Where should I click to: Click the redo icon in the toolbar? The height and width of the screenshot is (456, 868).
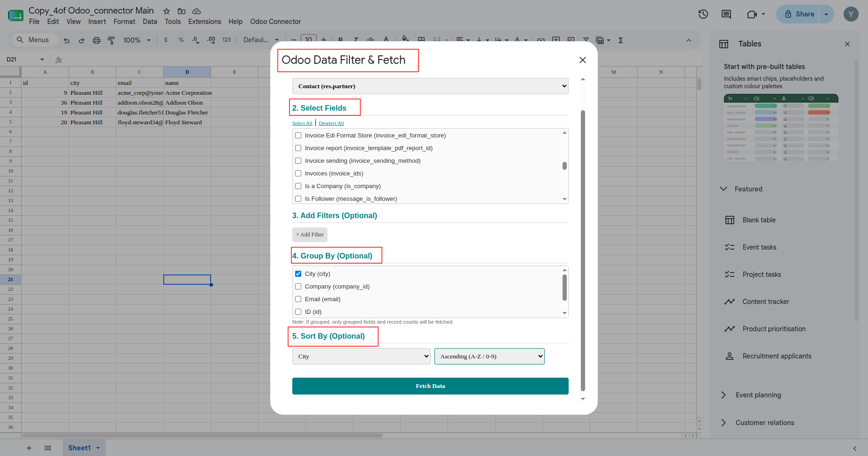pos(82,40)
